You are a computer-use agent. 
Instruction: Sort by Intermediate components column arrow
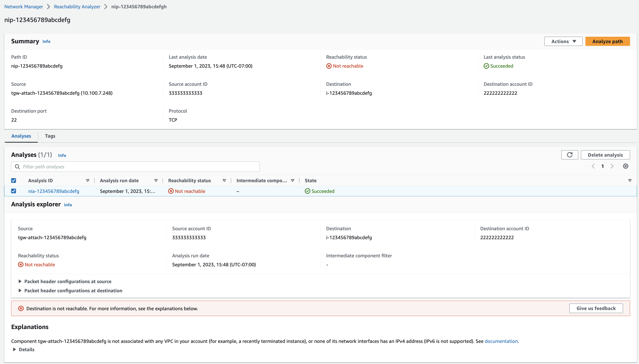tap(292, 181)
